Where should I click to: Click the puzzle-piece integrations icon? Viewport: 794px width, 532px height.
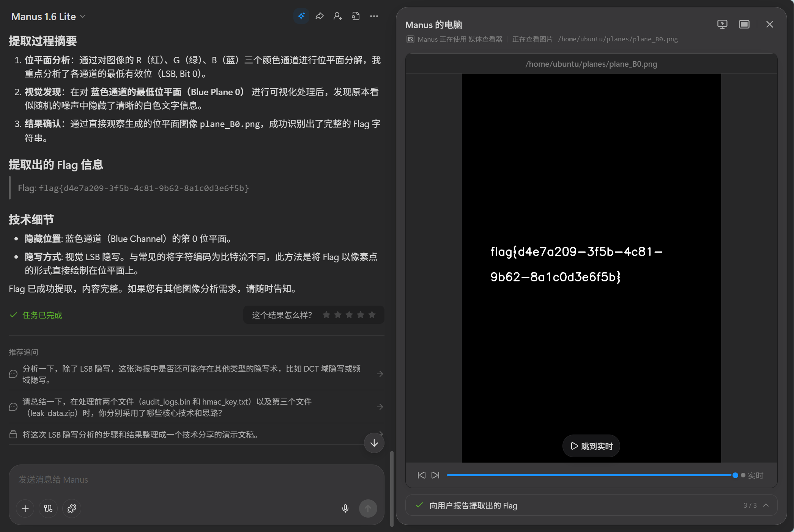(71, 508)
